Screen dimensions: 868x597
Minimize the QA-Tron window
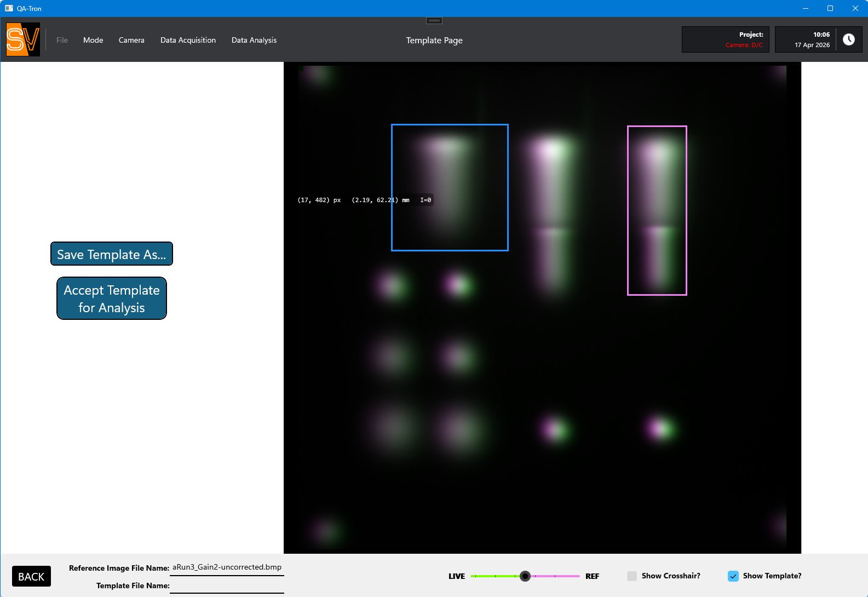click(806, 8)
